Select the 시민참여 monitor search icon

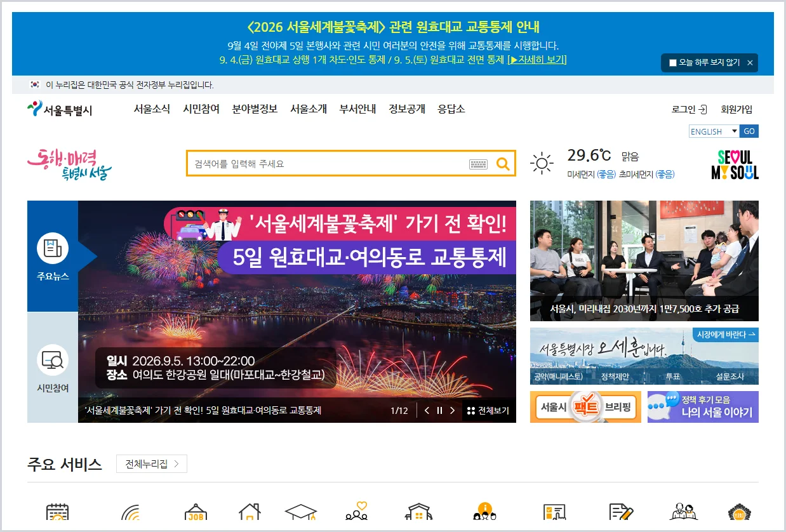[52, 360]
